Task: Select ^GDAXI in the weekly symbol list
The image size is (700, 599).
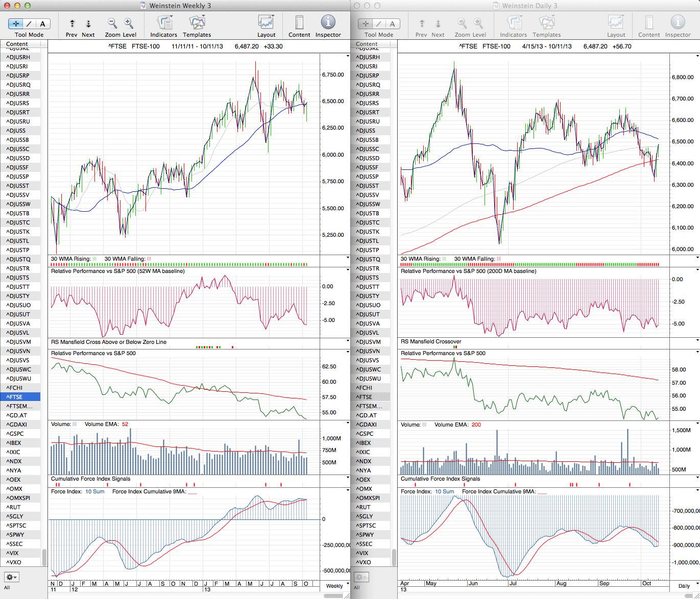Action: 17,425
